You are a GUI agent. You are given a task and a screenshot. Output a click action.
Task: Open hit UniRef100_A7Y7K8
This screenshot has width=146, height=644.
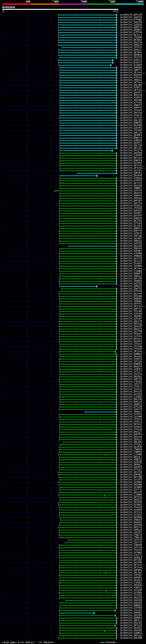pyautogui.click(x=131, y=103)
